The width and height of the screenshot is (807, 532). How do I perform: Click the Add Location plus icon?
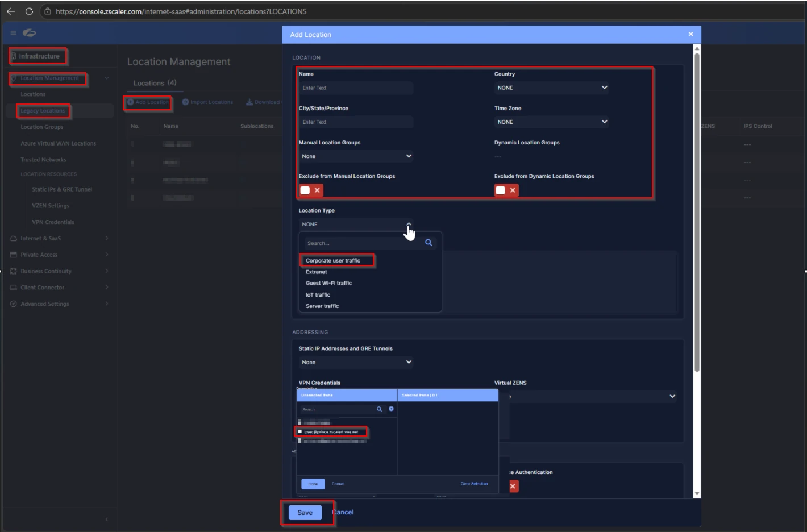point(130,102)
